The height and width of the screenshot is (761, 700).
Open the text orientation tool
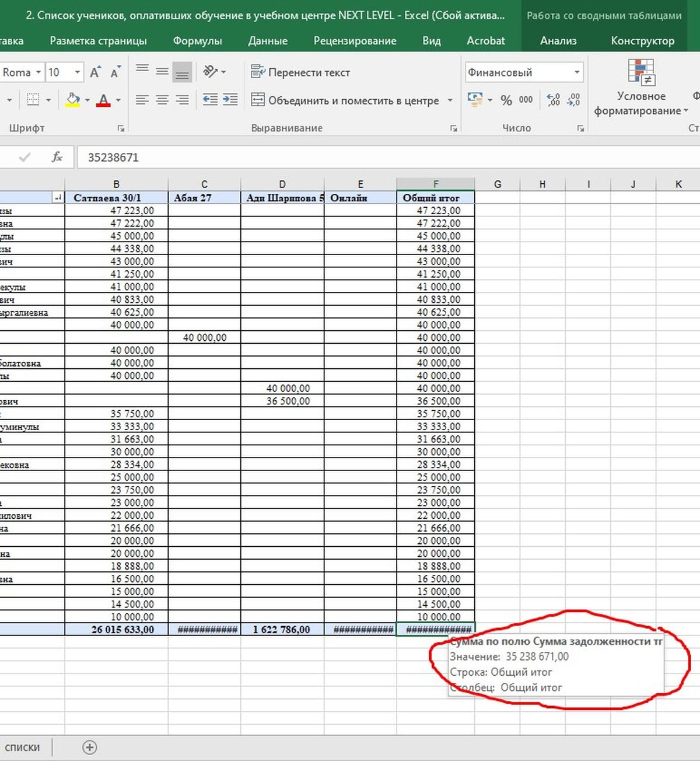(210, 72)
